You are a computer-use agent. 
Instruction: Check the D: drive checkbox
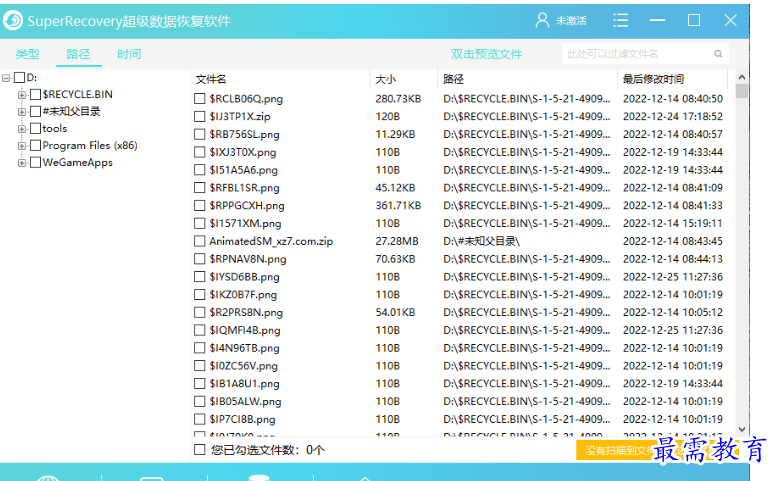20,78
